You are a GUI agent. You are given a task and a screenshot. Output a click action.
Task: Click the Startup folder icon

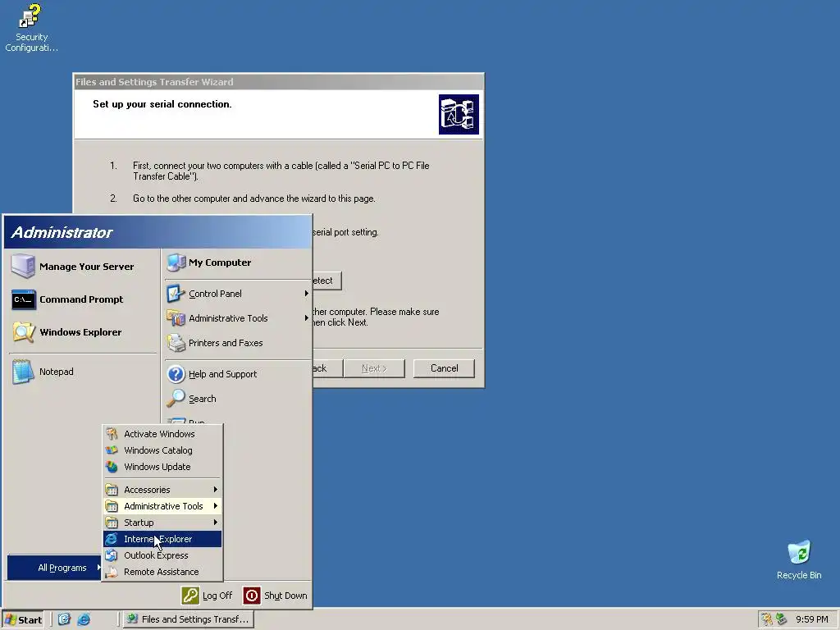pos(112,523)
